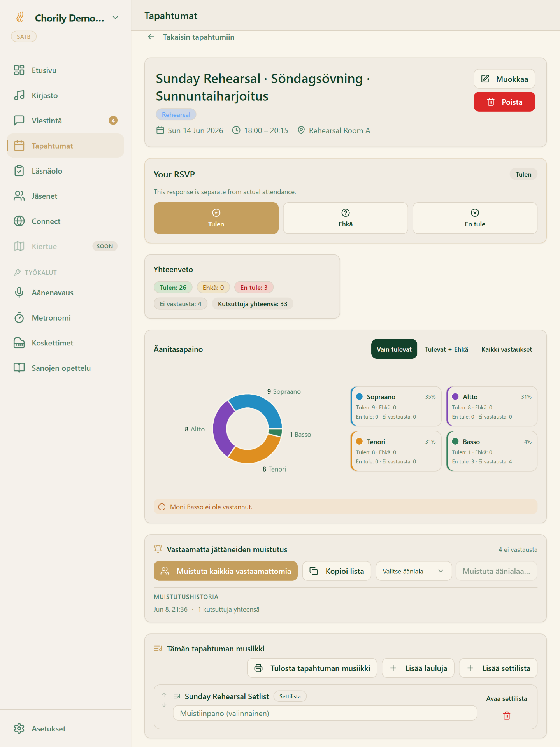This screenshot has width=560, height=747.
Task: Click the Tapahtumat calendar icon
Action: click(19, 146)
